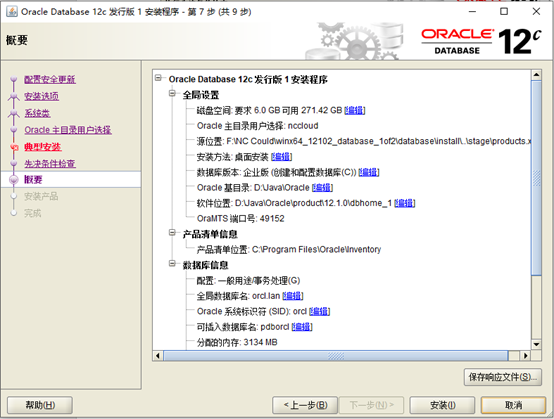The height and width of the screenshot is (419, 554).
Task: Click the horizontal scrollbar left arrow
Action: click(158, 355)
